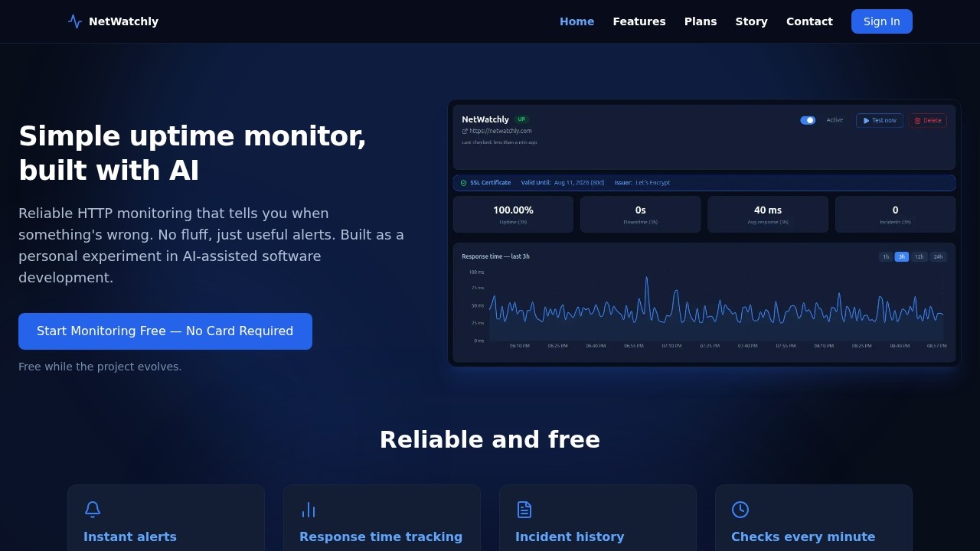
Task: Click the Sign In button
Action: click(882, 21)
